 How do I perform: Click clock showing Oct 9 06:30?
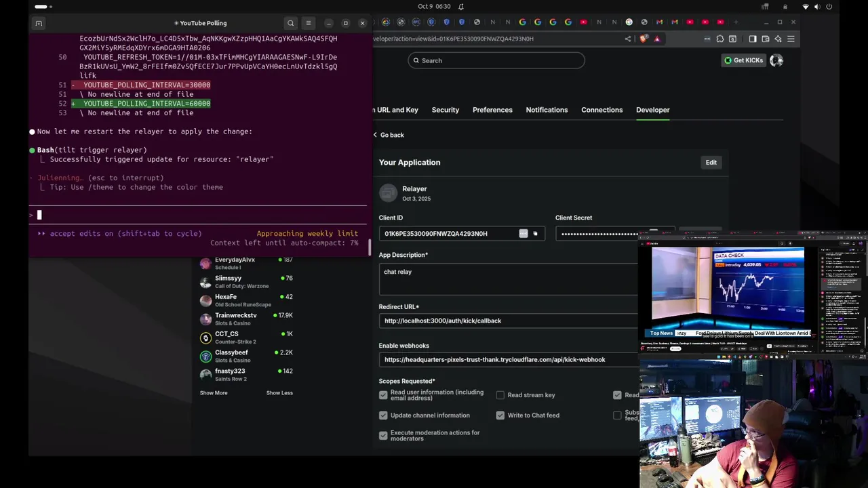pyautogui.click(x=434, y=6)
